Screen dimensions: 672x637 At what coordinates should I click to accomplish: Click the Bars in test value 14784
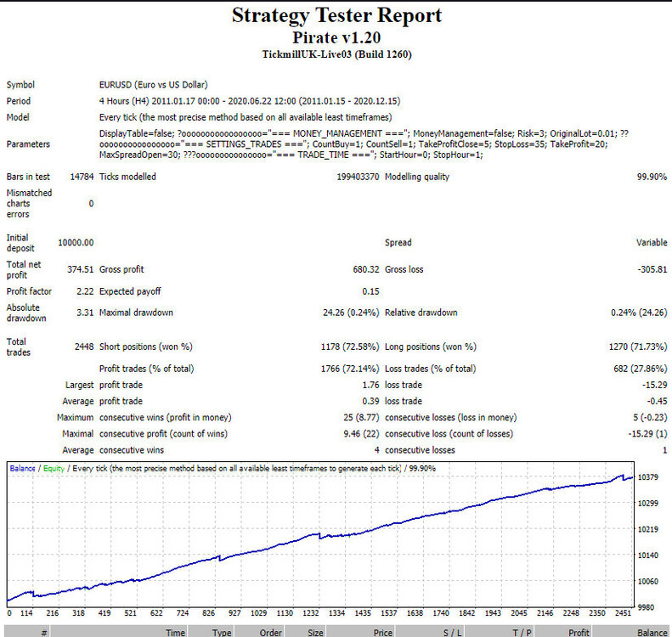(x=82, y=177)
